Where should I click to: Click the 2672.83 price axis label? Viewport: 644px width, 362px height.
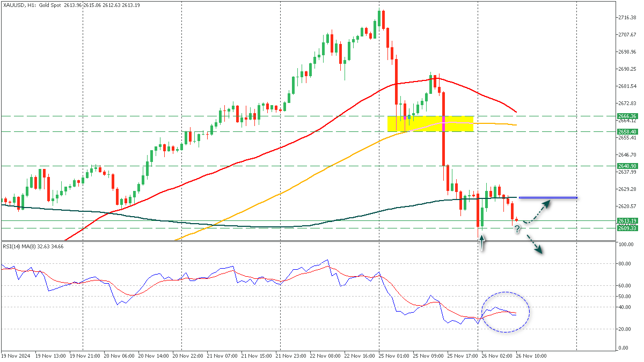coord(628,104)
